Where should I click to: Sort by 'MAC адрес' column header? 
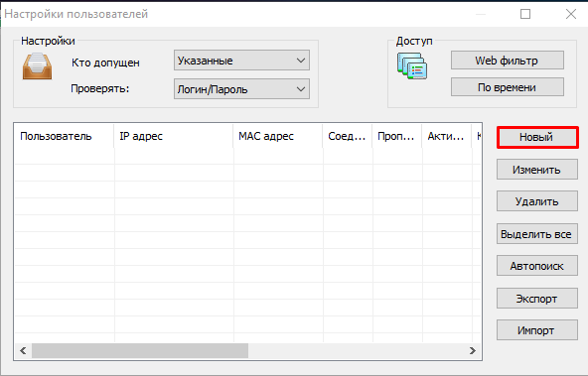[x=278, y=136]
